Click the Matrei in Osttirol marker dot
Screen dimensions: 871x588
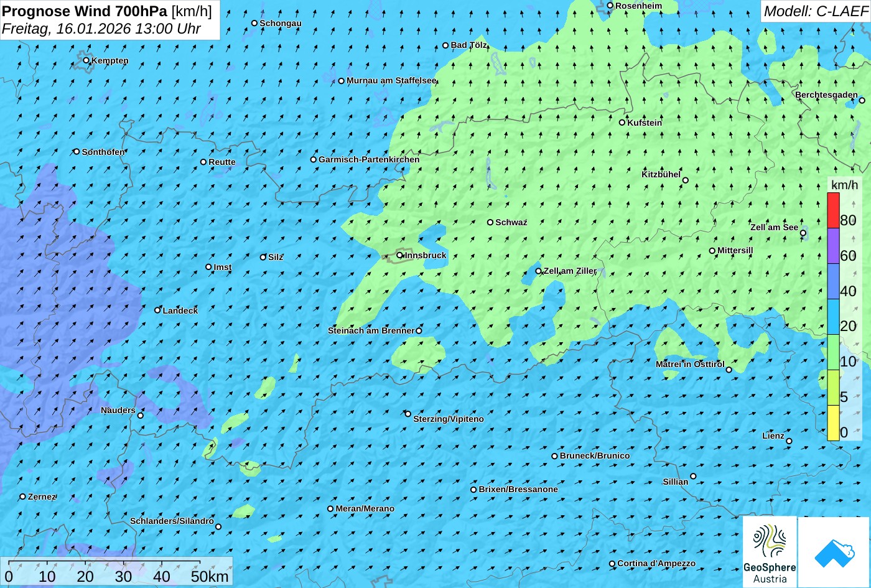[x=729, y=370]
